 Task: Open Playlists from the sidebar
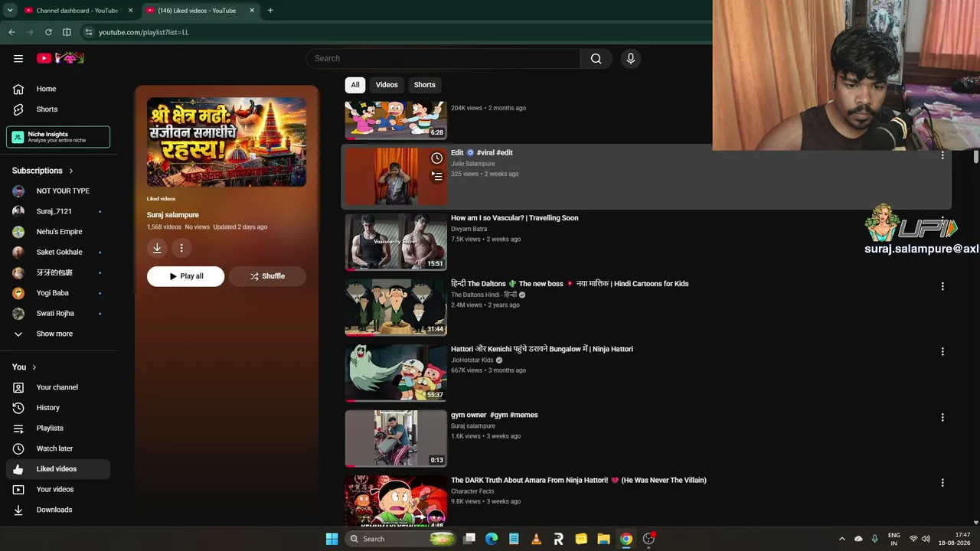[x=58, y=429]
